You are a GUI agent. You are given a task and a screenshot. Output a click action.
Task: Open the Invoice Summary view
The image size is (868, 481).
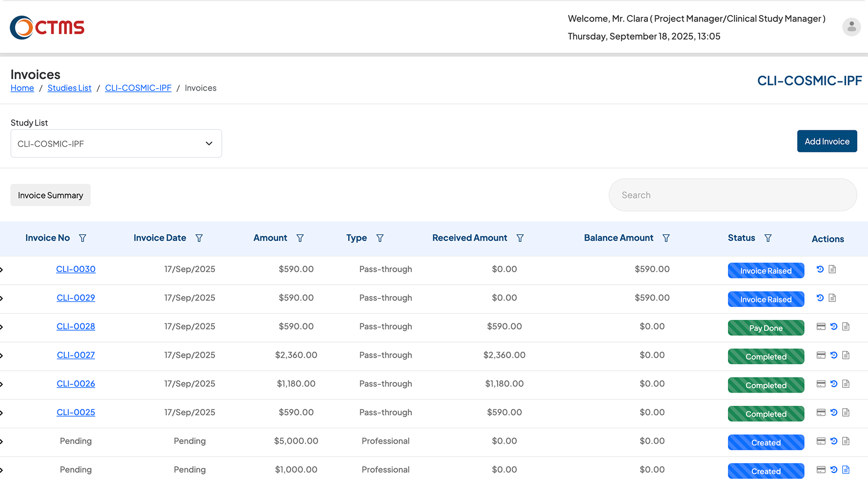coord(50,195)
